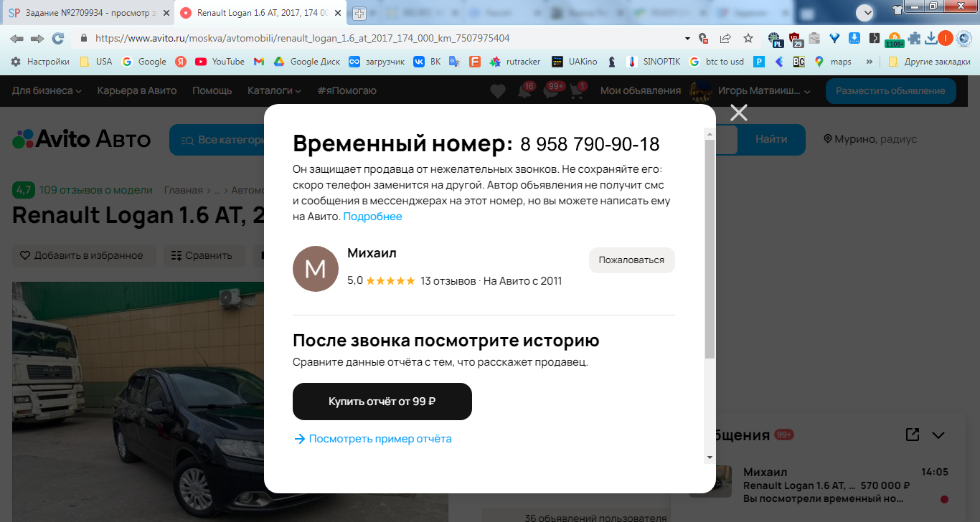Go back with the browser back arrow
The height and width of the screenshot is (522, 980).
point(17,38)
